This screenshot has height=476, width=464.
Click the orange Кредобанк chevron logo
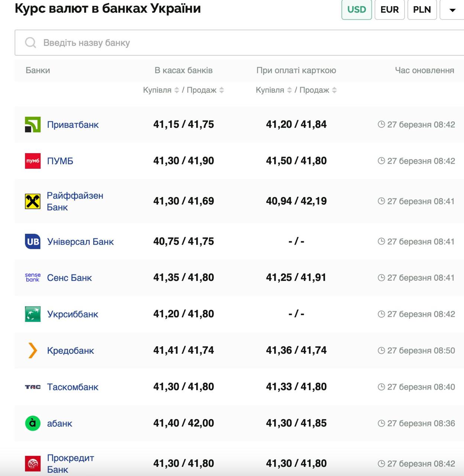[x=33, y=350]
